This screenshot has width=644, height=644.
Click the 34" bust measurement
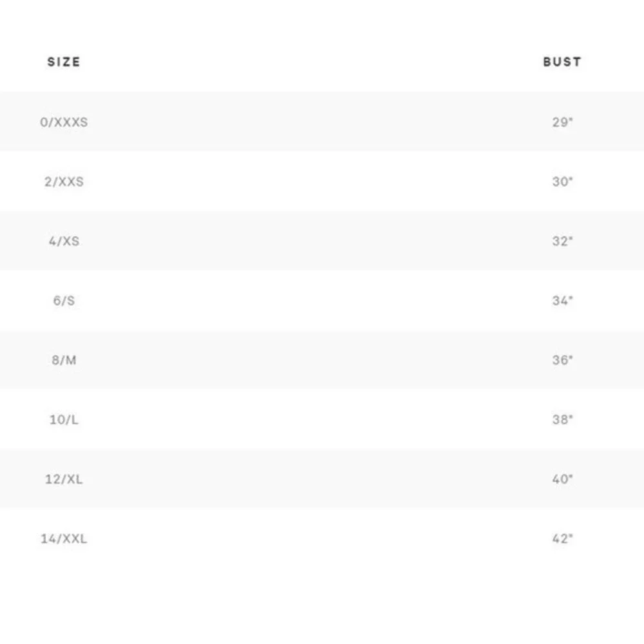[562, 301]
